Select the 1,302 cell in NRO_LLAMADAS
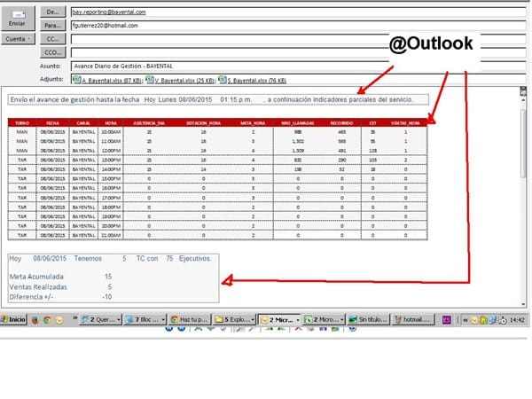 tap(298, 141)
